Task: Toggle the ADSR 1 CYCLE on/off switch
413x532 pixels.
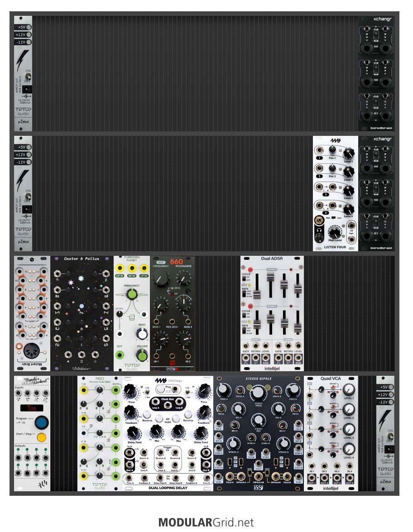Action: coord(244,278)
